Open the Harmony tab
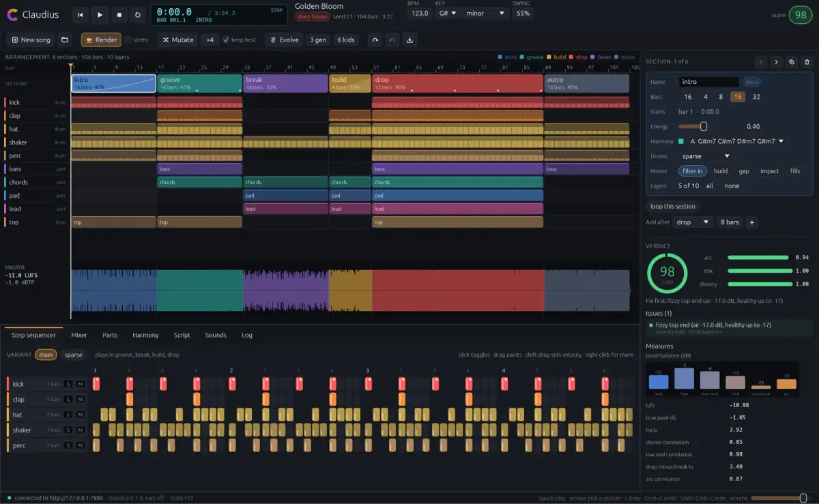 [145, 335]
